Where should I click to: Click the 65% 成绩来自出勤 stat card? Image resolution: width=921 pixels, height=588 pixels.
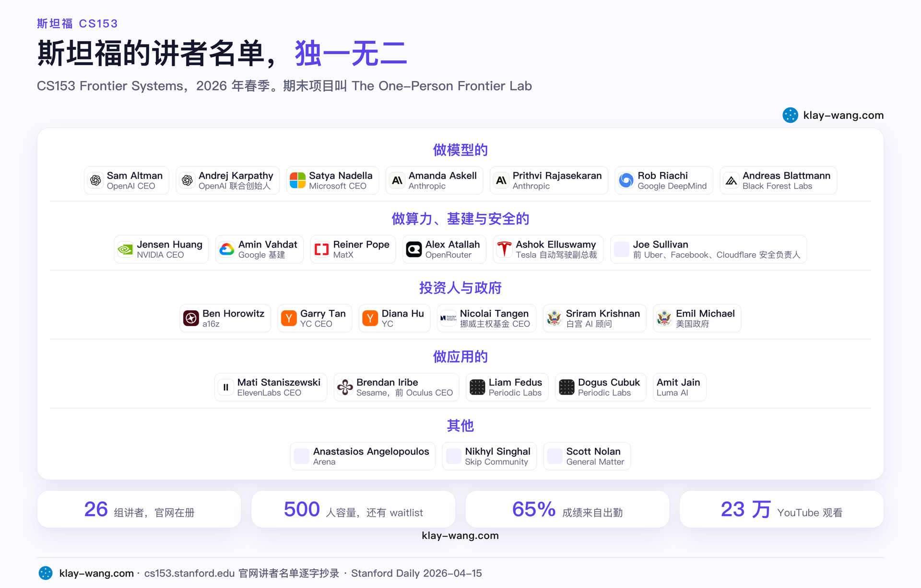click(567, 509)
